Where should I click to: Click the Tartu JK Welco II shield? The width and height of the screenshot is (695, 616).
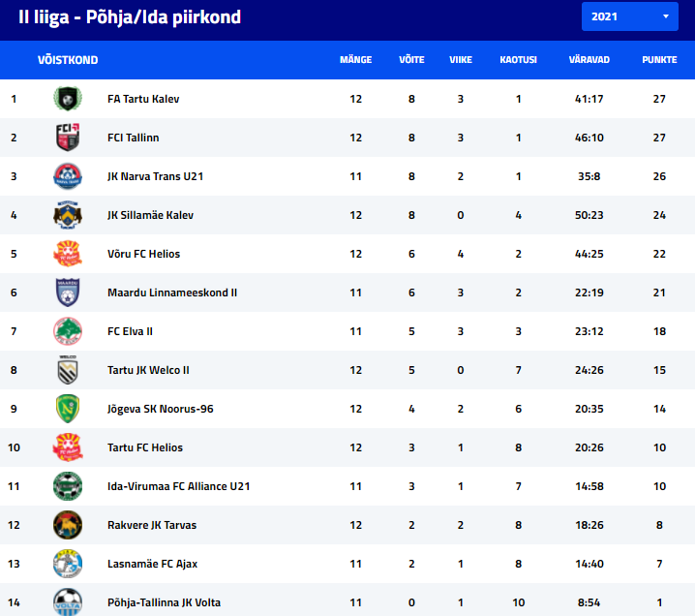(68, 370)
